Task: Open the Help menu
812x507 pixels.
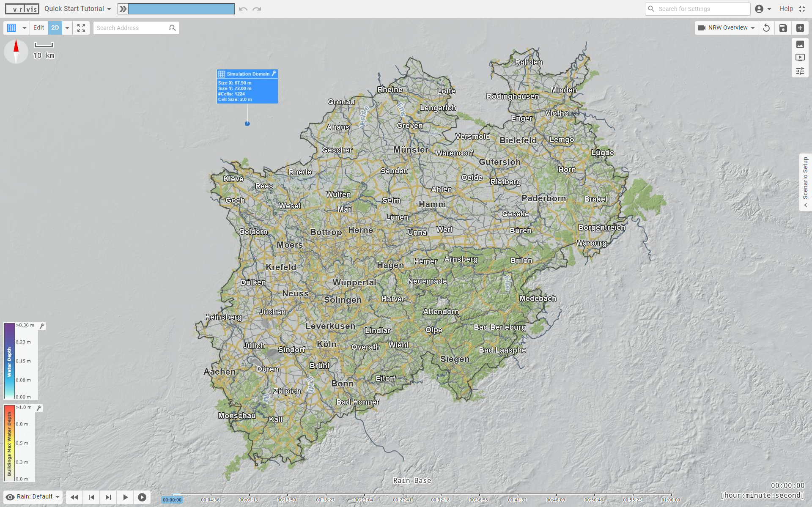Action: (786, 9)
